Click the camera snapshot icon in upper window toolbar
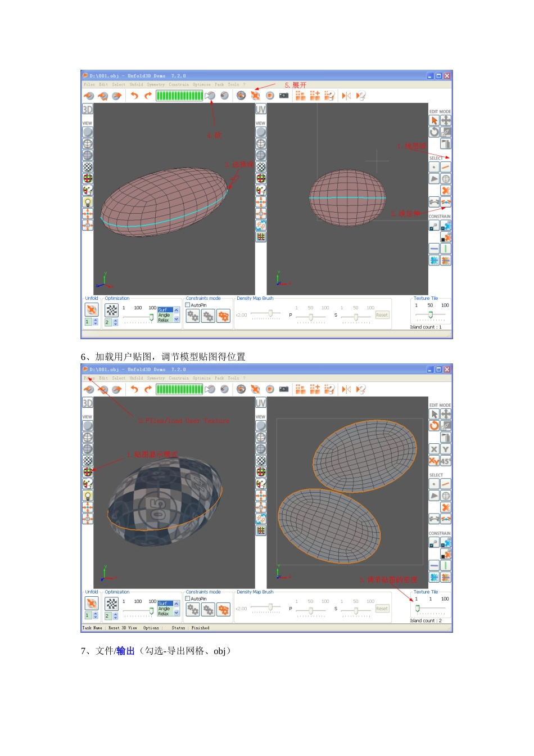This screenshot has height=756, width=534. pyautogui.click(x=284, y=96)
